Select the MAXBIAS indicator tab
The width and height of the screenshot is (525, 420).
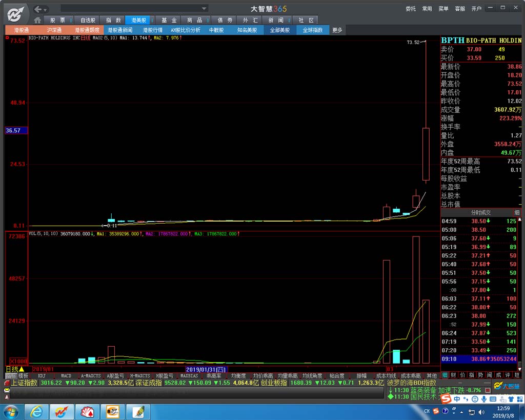(x=189, y=376)
